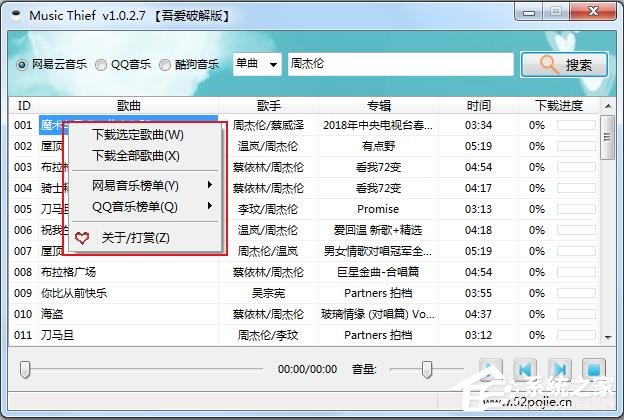624x420 pixels.
Task: Sort by the 歌曲 column header
Action: (x=129, y=106)
